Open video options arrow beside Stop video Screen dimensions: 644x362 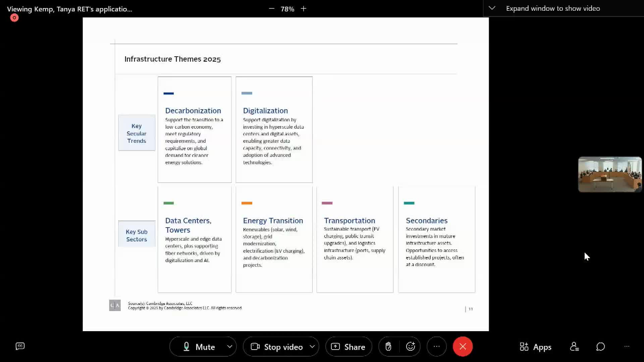tap(312, 347)
